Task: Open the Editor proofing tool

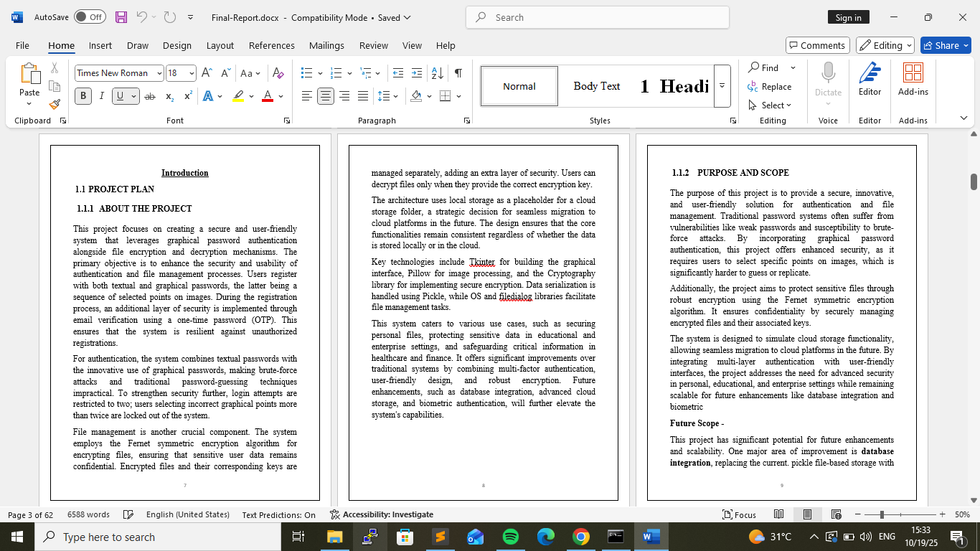Action: [870, 79]
